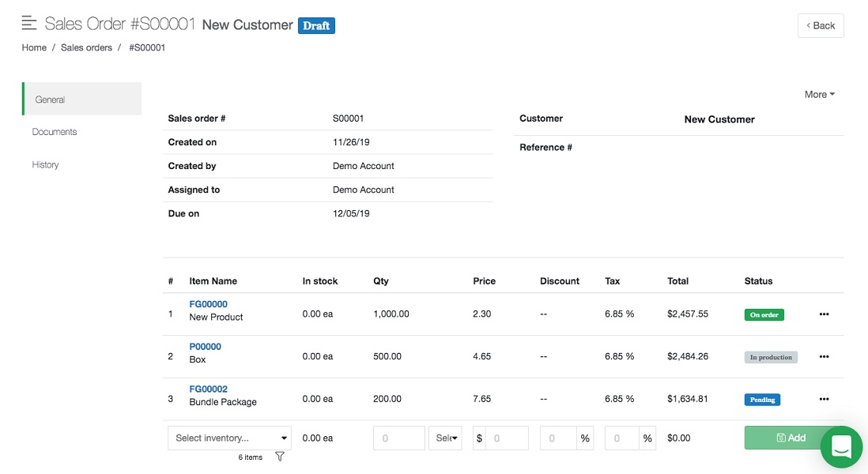Viewport: 868px width, 474px height.
Task: Open the FG00000 item link
Action: 208,304
